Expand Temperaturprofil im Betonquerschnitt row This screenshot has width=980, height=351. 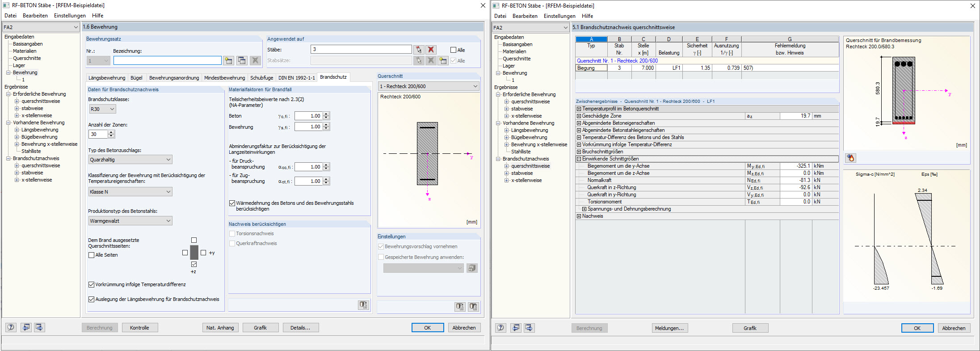[x=579, y=109]
